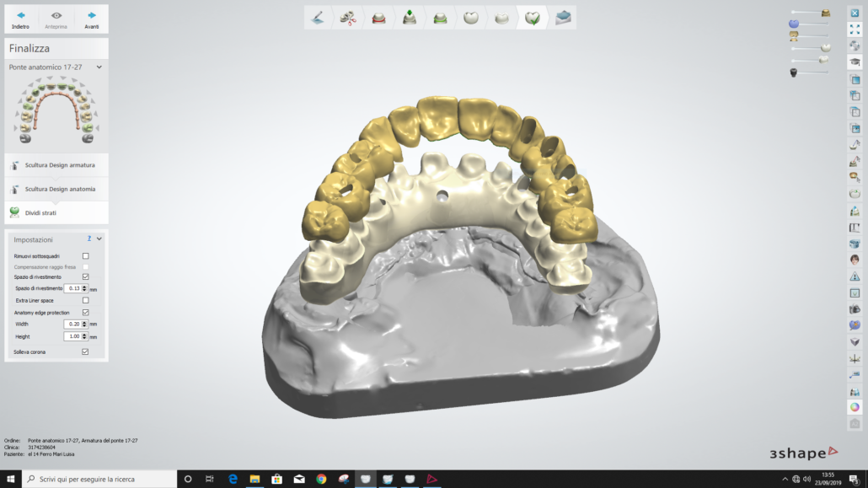Open the order form pencil step icon
The image size is (868, 488).
click(318, 18)
